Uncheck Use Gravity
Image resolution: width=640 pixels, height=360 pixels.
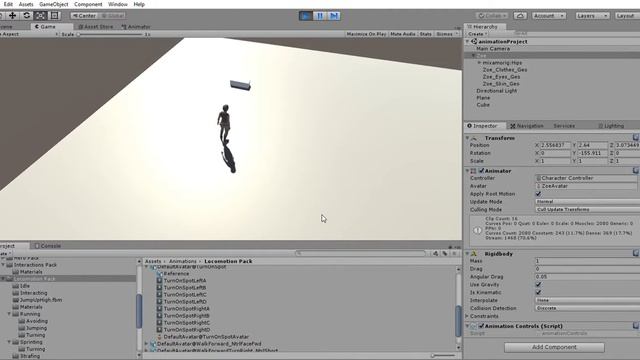[538, 284]
